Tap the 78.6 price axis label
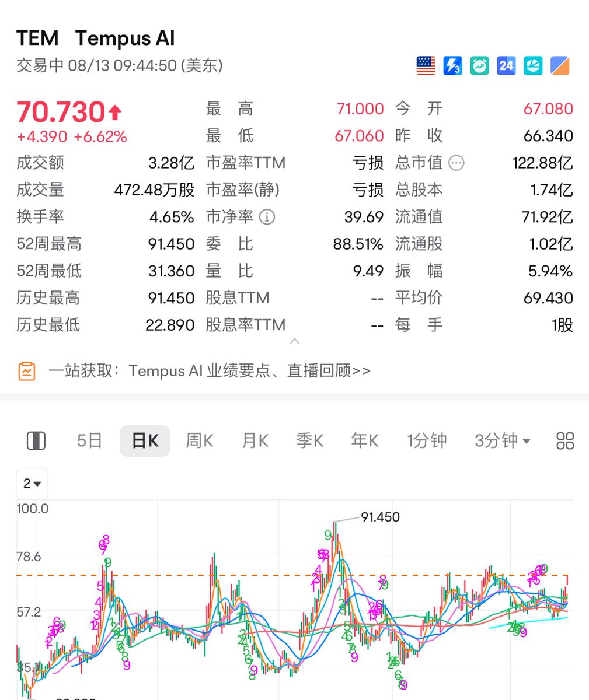589x700 pixels. 29,557
